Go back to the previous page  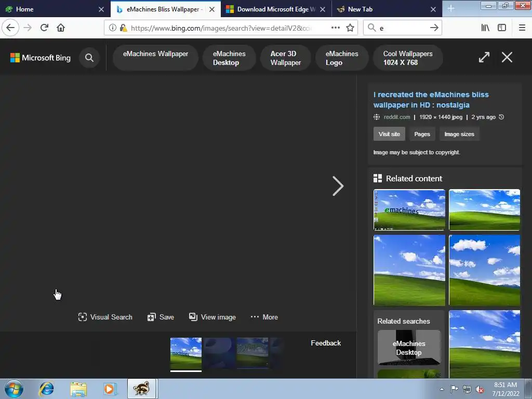pyautogui.click(x=10, y=28)
